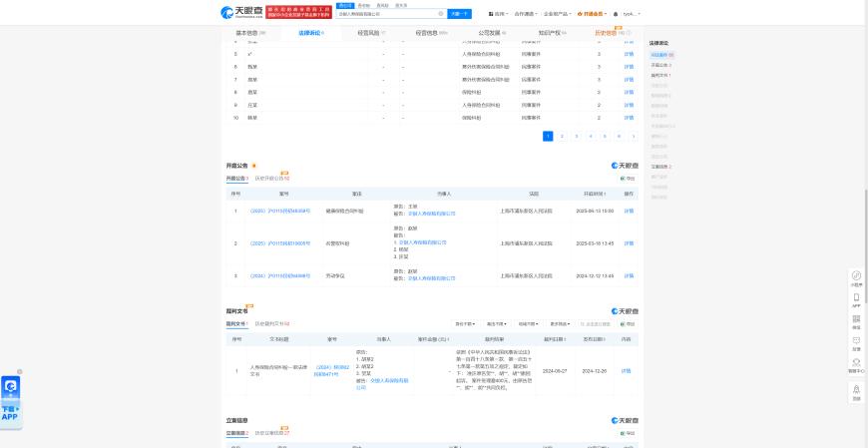Viewport: 868px width, 448px height.
Task: Open 详情 for case row 10
Action: pyautogui.click(x=629, y=118)
